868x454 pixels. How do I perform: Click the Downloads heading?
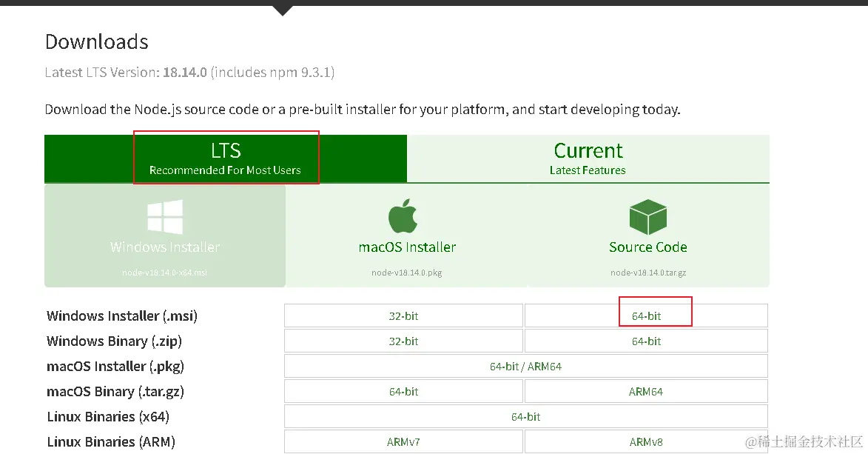97,42
